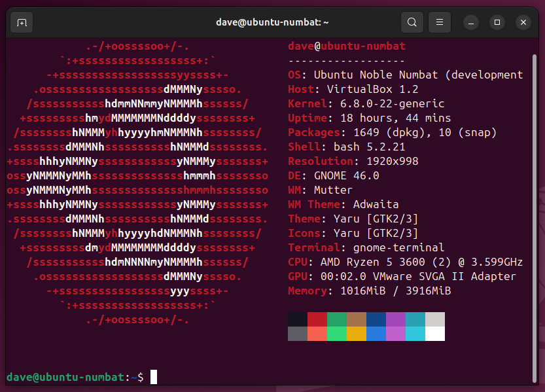Image resolution: width=545 pixels, height=392 pixels.
Task: Click the CPU AMD Ryzen 5 3600 line
Action: [x=405, y=262]
